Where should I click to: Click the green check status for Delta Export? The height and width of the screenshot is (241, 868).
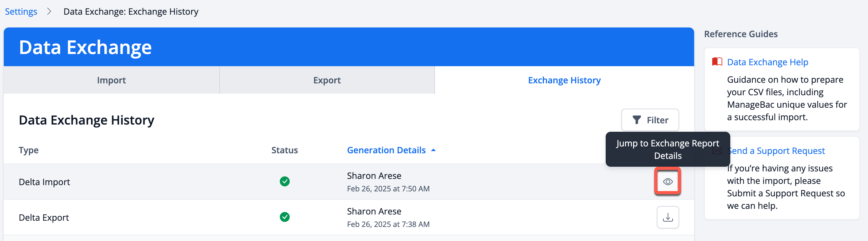[284, 217]
